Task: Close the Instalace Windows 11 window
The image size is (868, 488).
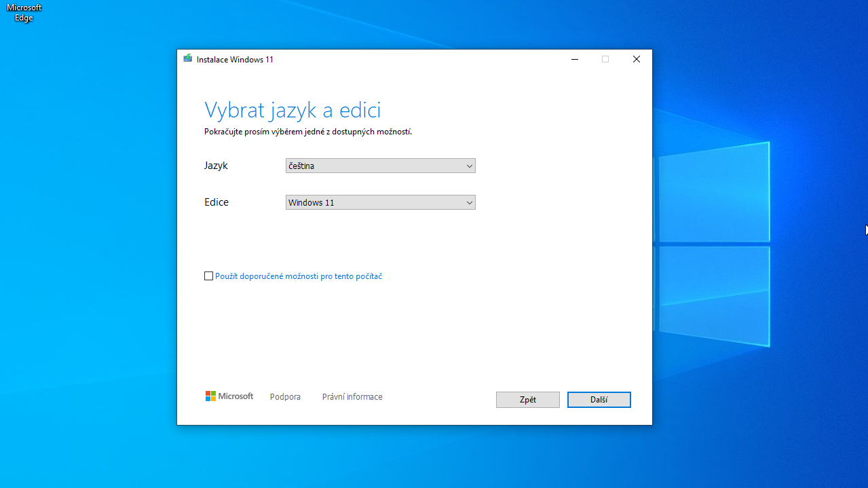Action: pyautogui.click(x=636, y=59)
